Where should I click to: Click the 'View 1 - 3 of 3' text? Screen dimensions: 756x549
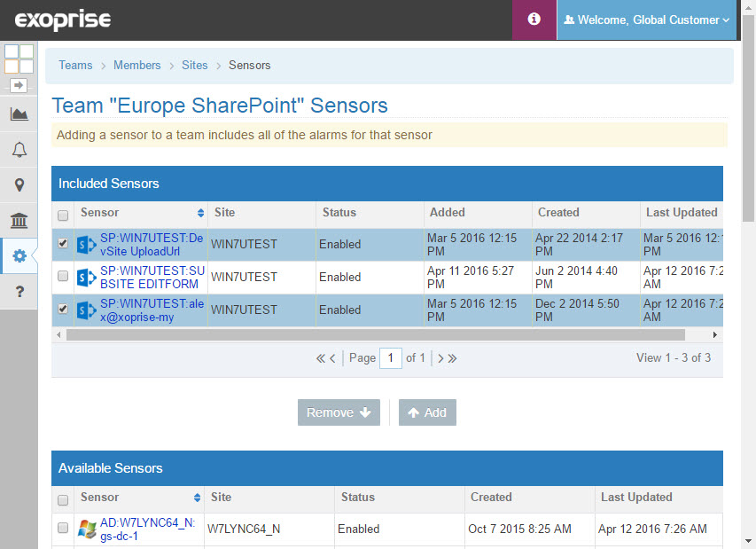[673, 358]
